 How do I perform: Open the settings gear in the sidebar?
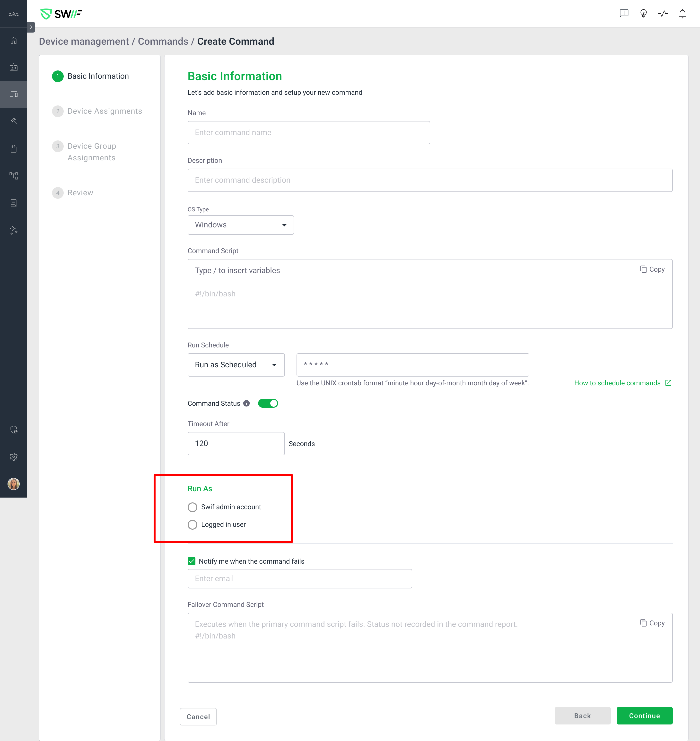tap(13, 457)
